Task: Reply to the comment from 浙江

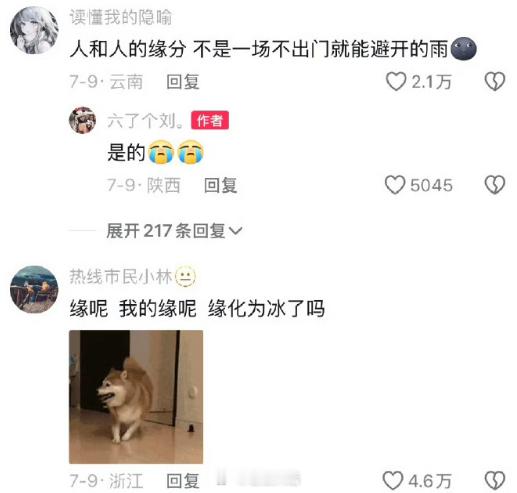Action: (x=183, y=481)
